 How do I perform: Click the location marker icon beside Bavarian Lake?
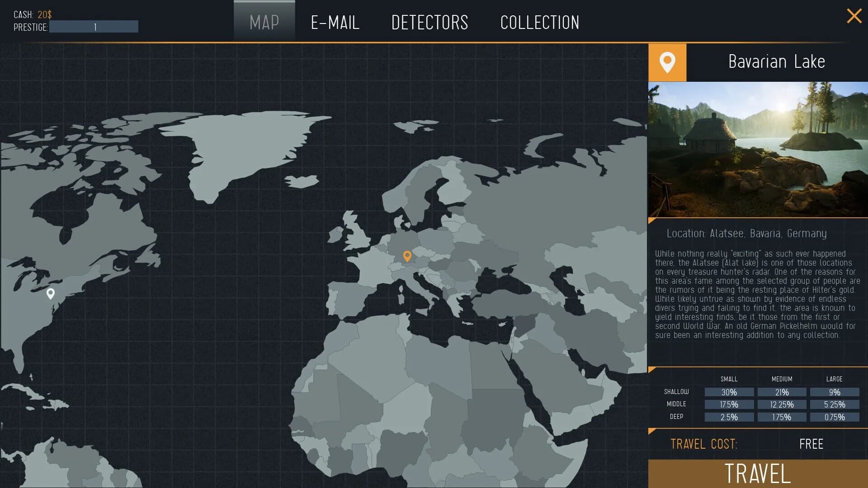[667, 62]
